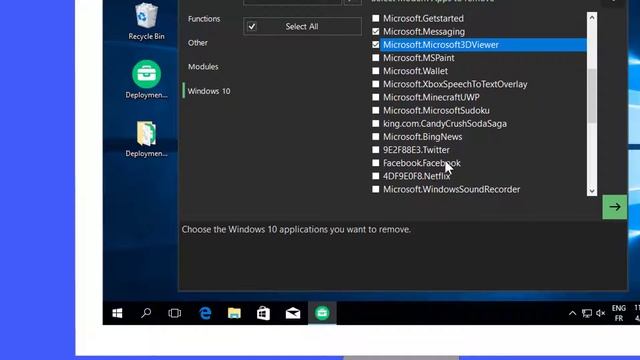The width and height of the screenshot is (640, 360).
Task: Open the Recycle Bin desktop icon
Action: 146,21
